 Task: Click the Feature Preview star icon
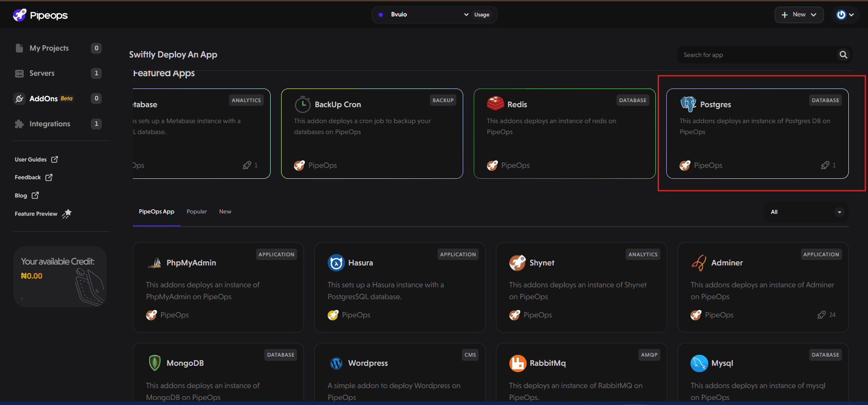tap(67, 213)
